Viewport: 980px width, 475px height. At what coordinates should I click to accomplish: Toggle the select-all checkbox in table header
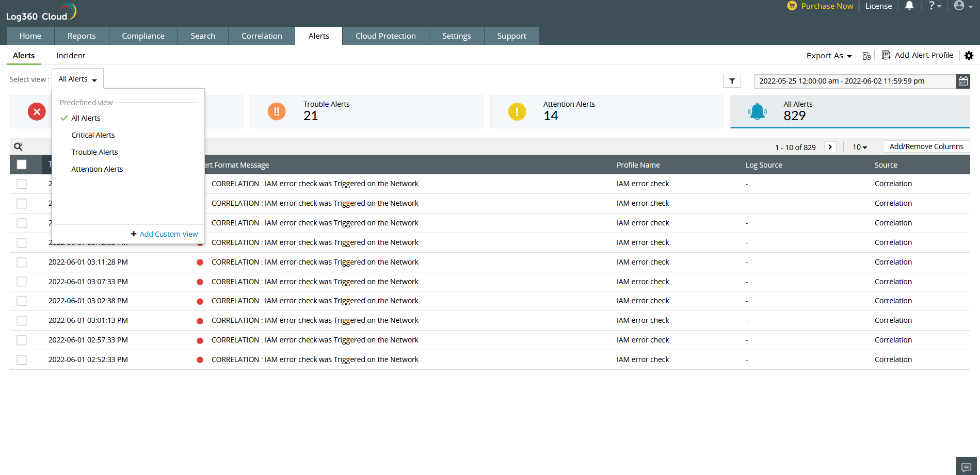22,165
